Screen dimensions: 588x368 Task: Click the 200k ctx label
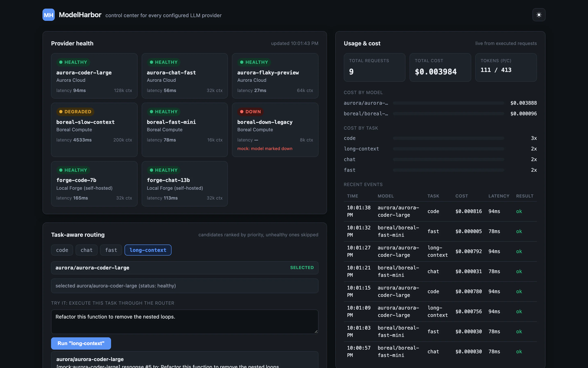pos(122,140)
